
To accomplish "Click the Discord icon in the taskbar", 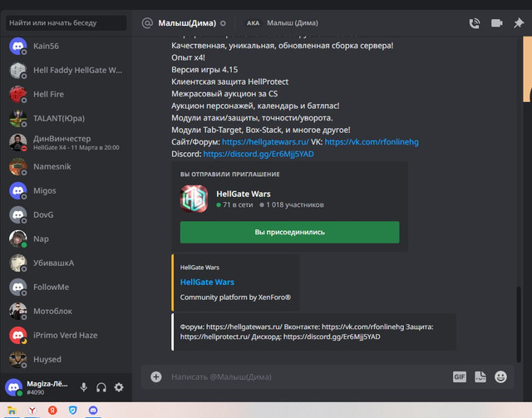I will point(93,411).
